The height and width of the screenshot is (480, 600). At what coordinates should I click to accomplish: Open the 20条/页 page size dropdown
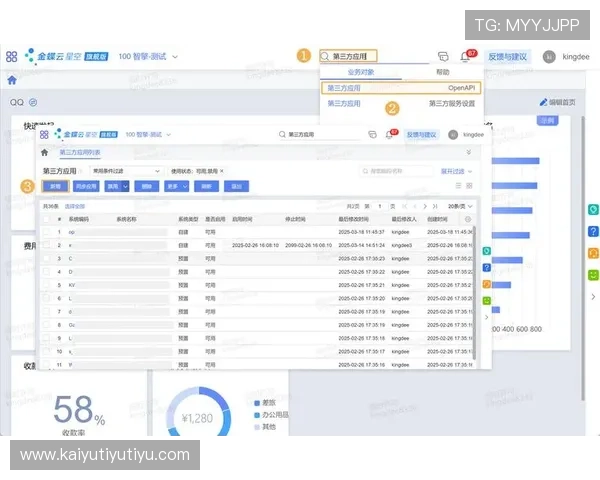460,206
